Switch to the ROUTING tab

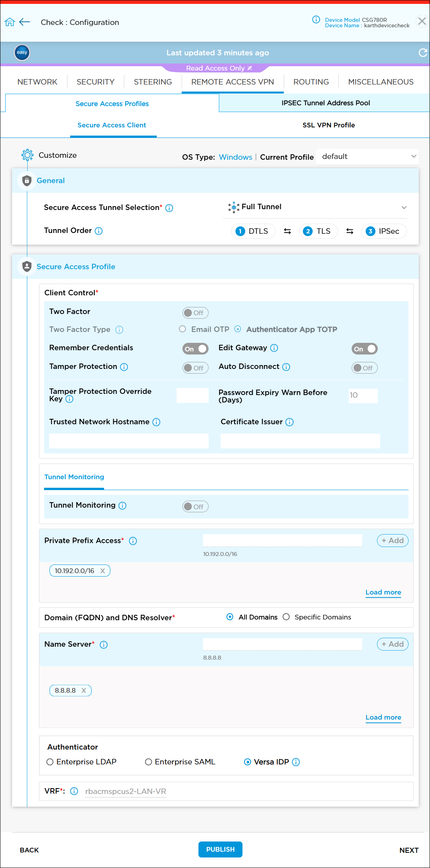click(311, 82)
